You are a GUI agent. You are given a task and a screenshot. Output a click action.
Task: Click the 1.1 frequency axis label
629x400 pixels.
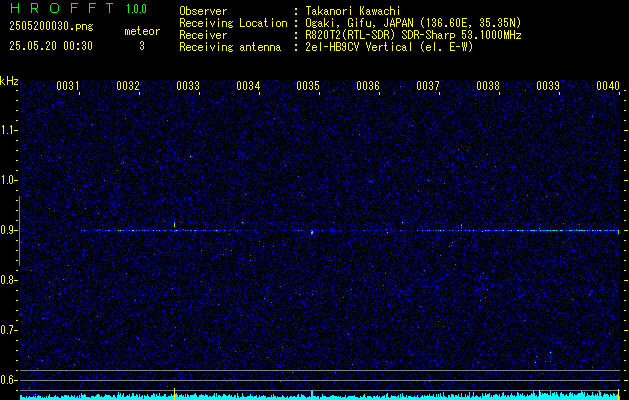tap(8, 130)
